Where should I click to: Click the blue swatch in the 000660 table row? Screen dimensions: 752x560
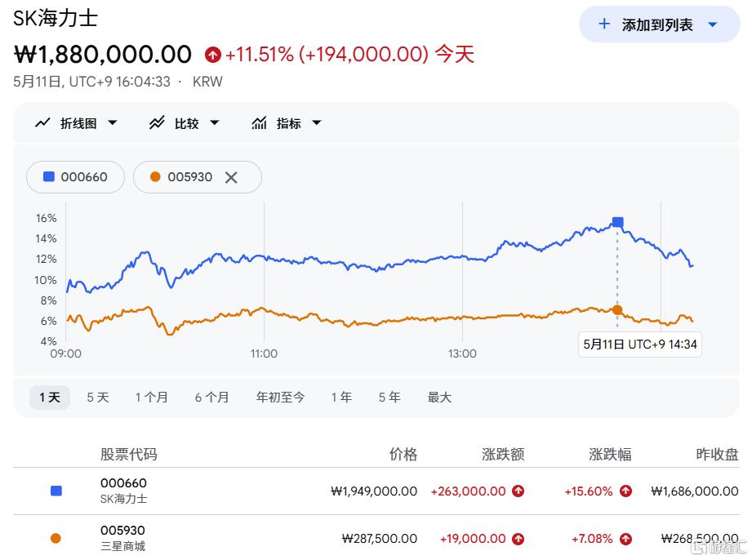56,491
